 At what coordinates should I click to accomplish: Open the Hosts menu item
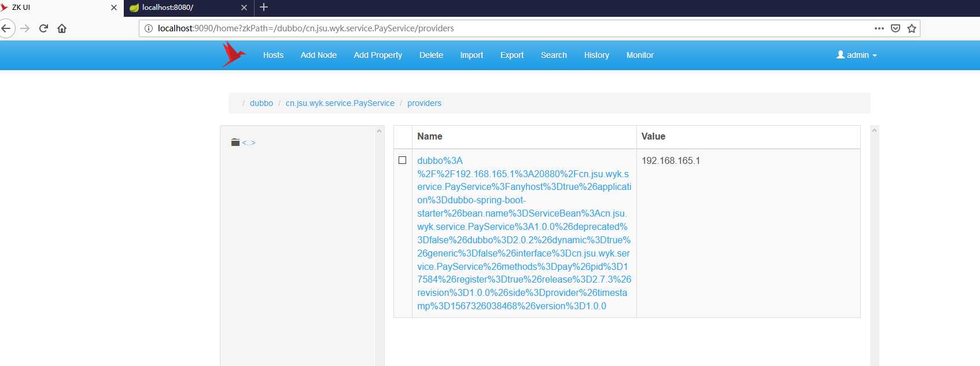tap(273, 55)
